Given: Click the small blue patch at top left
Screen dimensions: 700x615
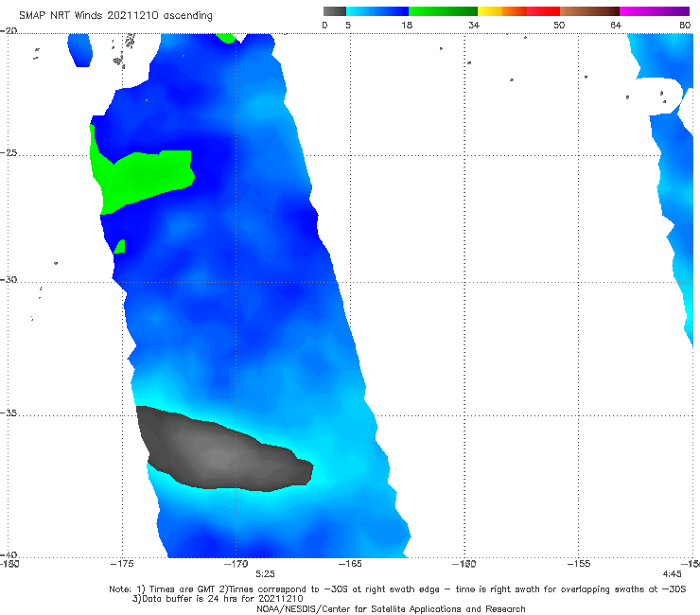Looking at the screenshot, I should point(79,50).
